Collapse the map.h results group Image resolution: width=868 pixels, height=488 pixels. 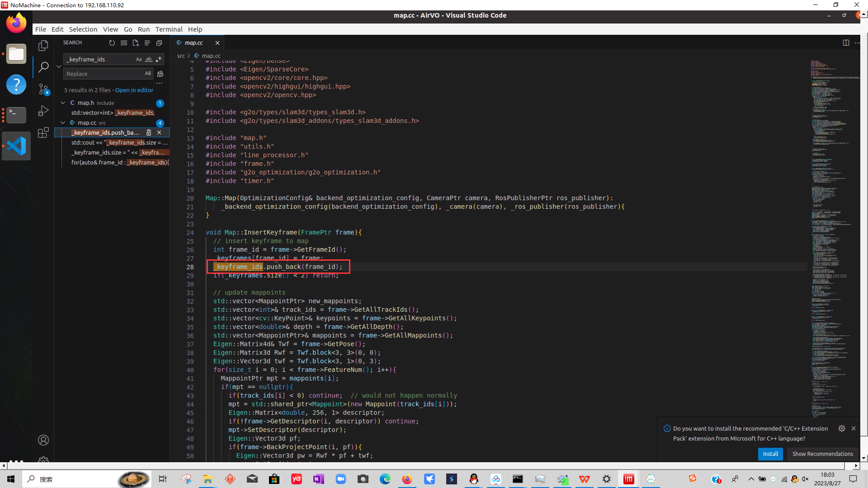[x=63, y=103]
